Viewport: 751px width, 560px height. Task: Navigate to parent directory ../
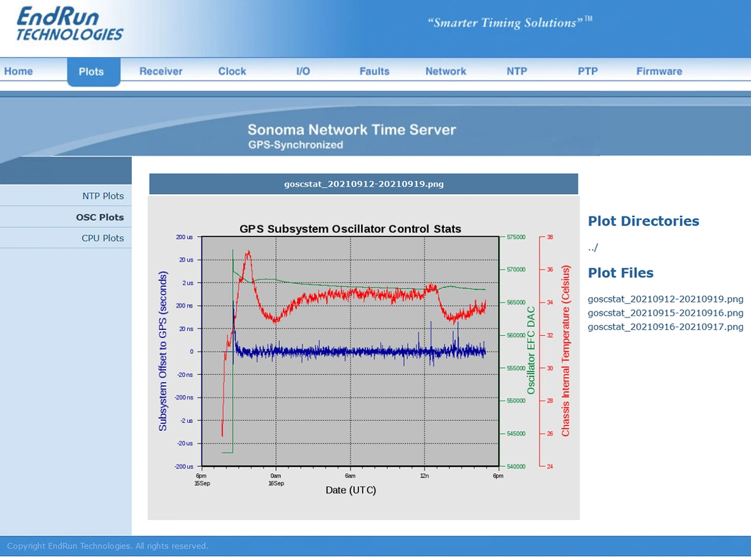pyautogui.click(x=593, y=248)
